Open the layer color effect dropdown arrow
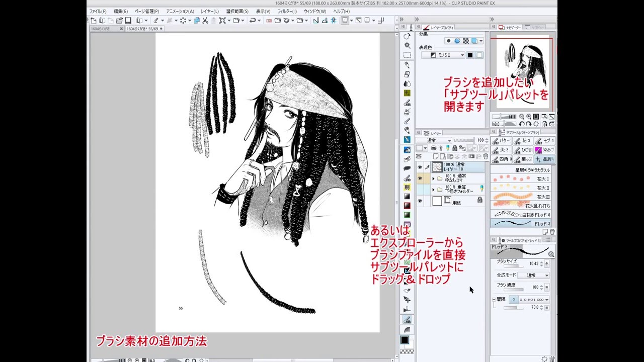 click(x=481, y=41)
